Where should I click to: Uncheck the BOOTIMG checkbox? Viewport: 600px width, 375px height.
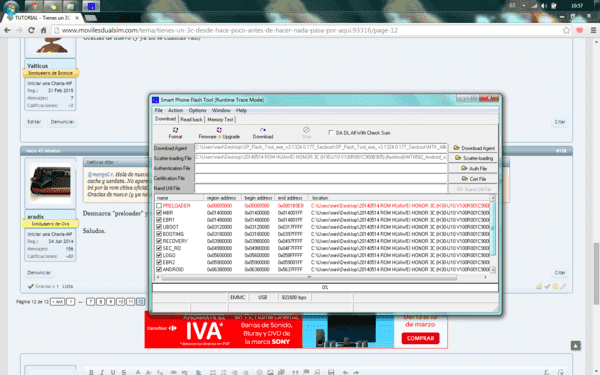click(x=159, y=234)
